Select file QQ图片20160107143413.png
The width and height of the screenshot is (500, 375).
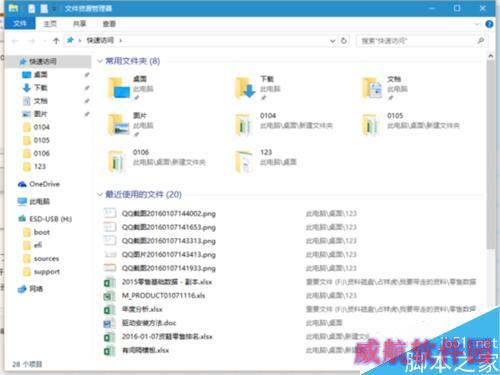[x=169, y=254]
